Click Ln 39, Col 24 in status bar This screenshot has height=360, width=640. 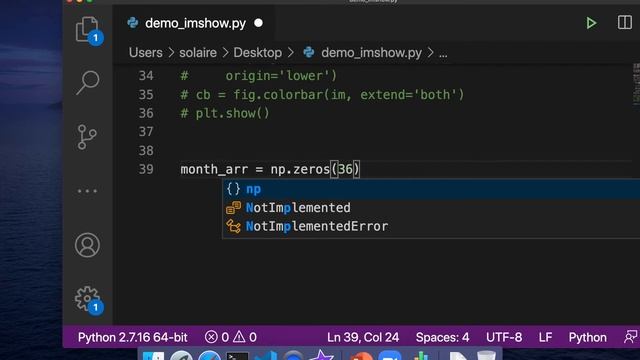coord(363,337)
